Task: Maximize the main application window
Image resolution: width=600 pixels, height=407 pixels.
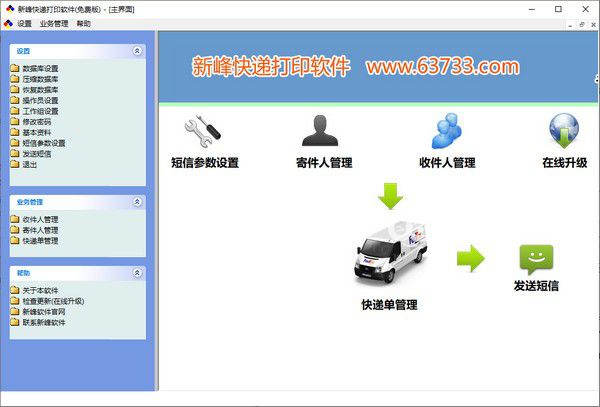Action: (558, 9)
